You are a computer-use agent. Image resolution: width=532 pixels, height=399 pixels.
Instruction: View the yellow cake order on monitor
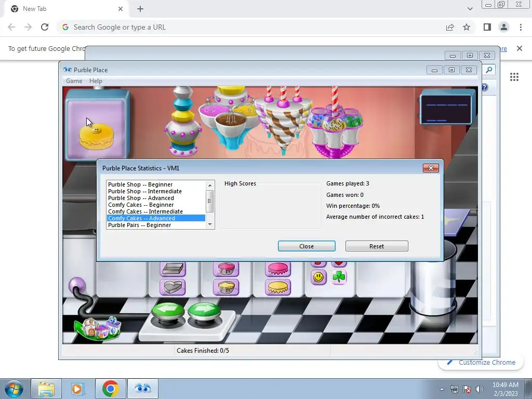pyautogui.click(x=96, y=137)
